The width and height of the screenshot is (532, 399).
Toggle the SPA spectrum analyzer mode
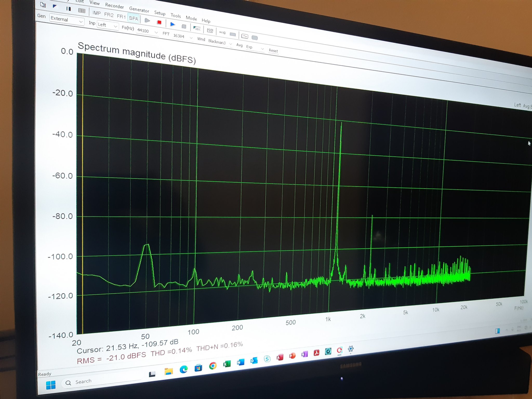coord(134,18)
